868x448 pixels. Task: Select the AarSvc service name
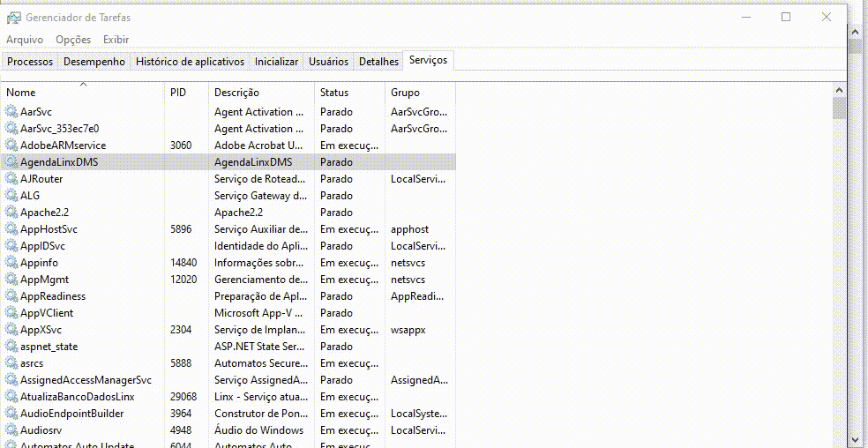(36, 112)
